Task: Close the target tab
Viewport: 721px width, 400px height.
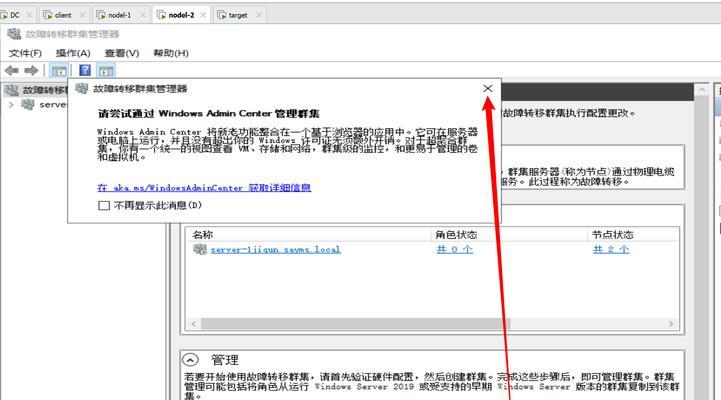Action: point(259,15)
